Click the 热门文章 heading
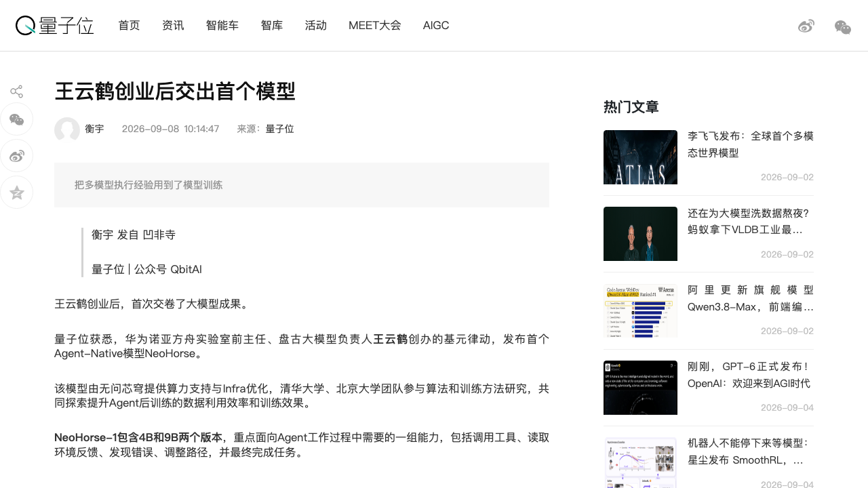The image size is (868, 488). click(x=631, y=107)
